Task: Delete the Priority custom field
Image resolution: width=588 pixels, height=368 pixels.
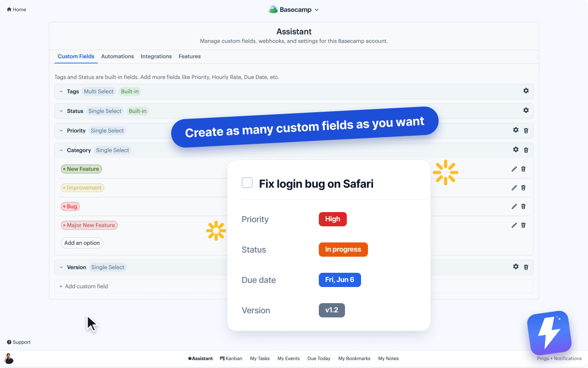Action: point(526,131)
